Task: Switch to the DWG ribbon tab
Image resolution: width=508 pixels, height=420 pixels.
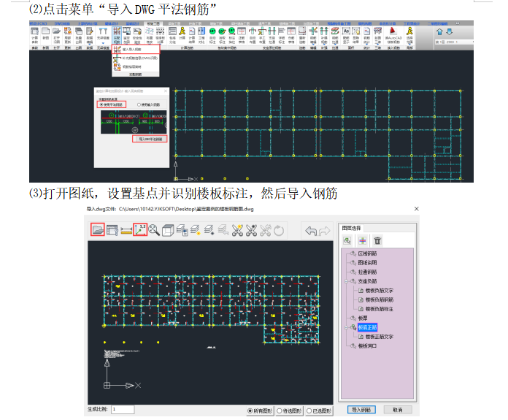Action: [x=62, y=23]
